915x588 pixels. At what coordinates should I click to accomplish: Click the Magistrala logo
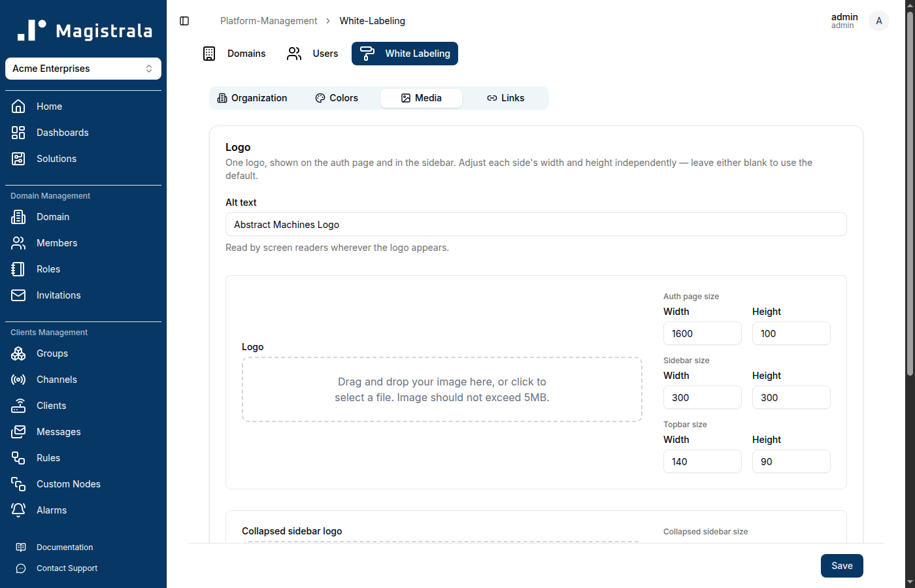coord(84,30)
